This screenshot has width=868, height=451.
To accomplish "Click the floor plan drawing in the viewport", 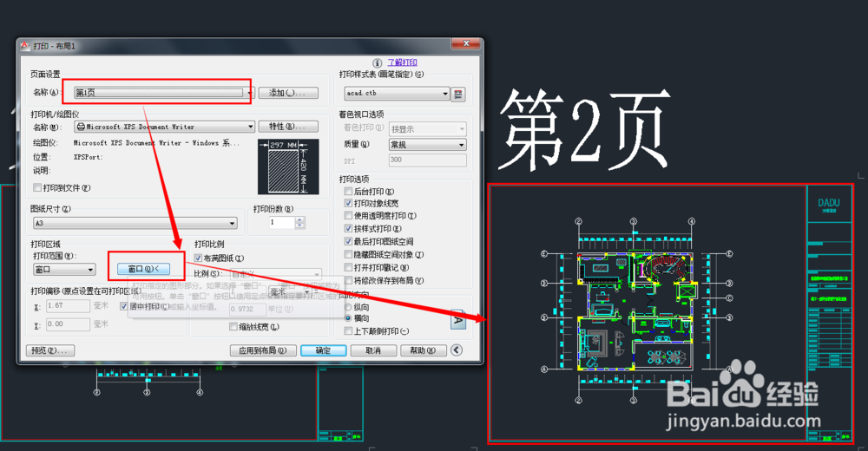I will pos(635,311).
